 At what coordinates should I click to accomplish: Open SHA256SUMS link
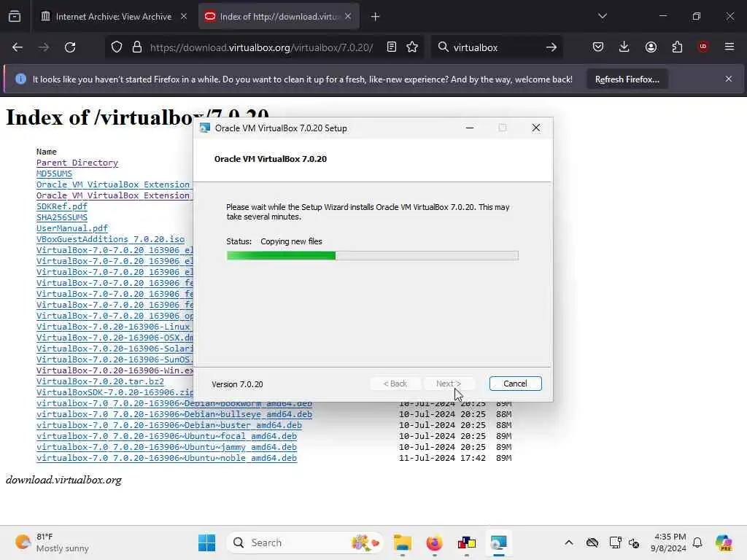click(62, 217)
